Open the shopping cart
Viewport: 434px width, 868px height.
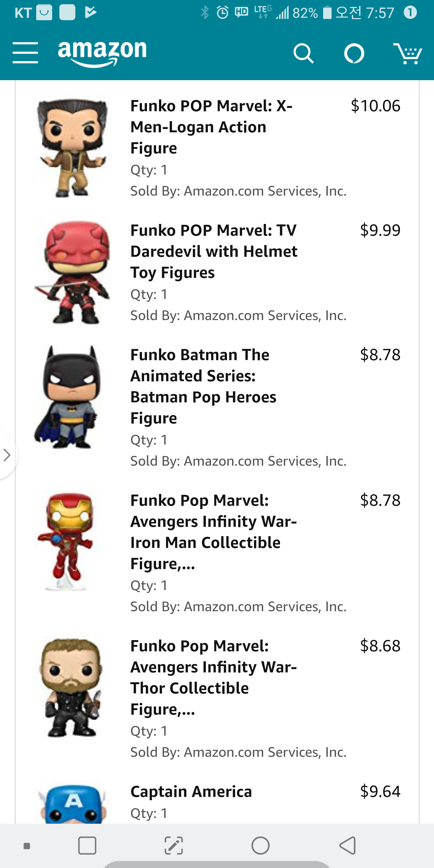407,53
